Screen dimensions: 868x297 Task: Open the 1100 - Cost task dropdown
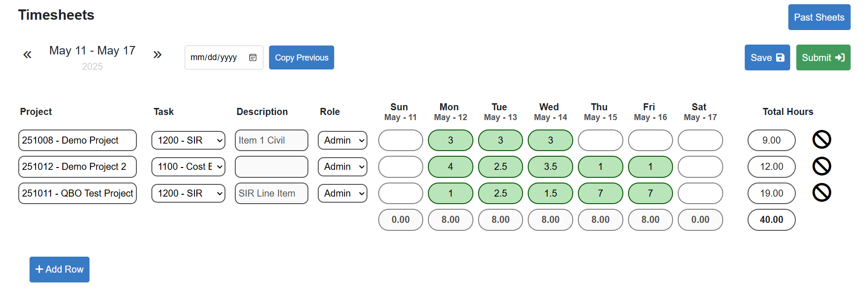(188, 167)
